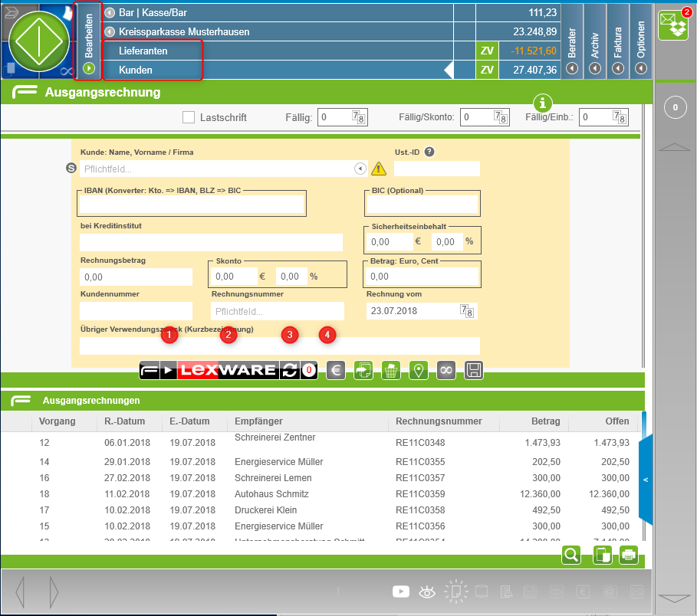Click the copy documents icon below the list
Screen dimensions: 697x616
(603, 555)
